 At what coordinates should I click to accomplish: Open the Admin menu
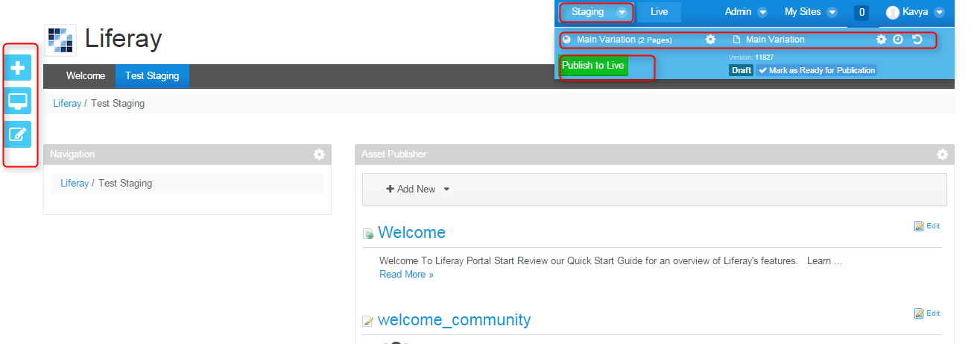[x=739, y=12]
